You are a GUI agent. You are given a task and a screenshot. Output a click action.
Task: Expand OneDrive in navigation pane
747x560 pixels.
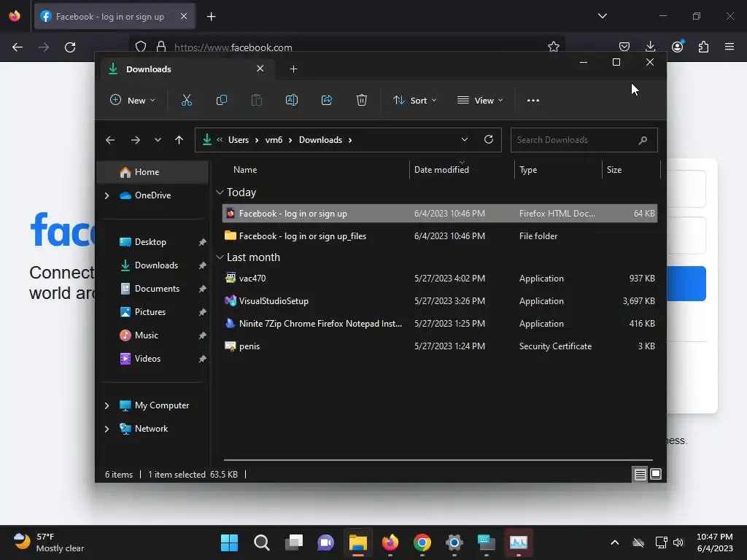pyautogui.click(x=107, y=195)
